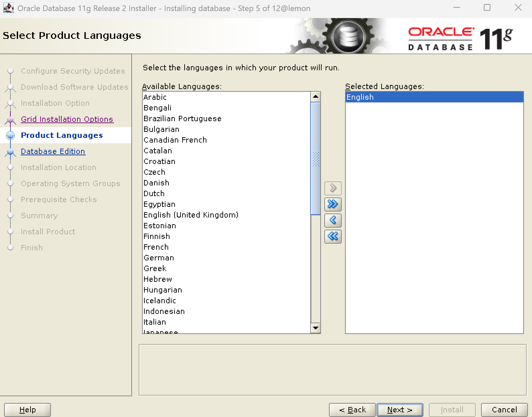Click the scroll down arrow of Available Languages
This screenshot has width=532, height=417.
coord(316,328)
